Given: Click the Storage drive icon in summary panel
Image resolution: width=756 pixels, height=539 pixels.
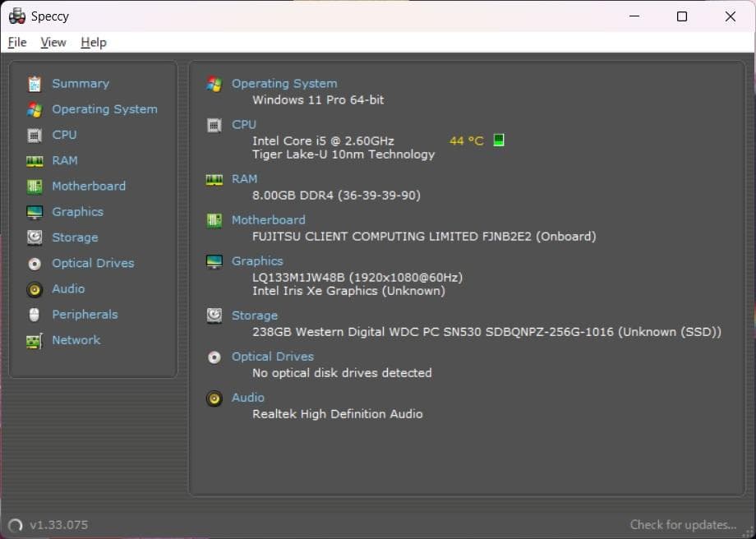Looking at the screenshot, I should click(214, 316).
